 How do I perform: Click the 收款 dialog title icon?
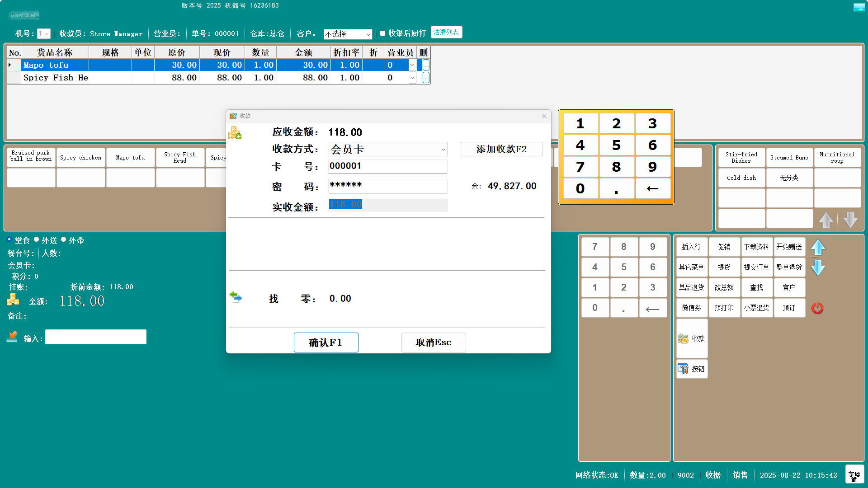point(233,116)
